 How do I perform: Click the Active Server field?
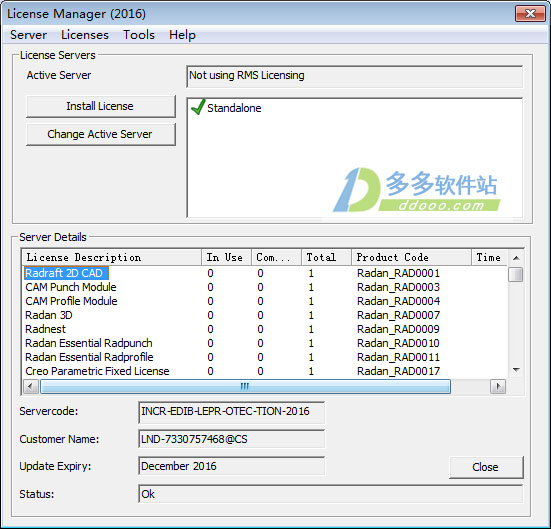[354, 76]
